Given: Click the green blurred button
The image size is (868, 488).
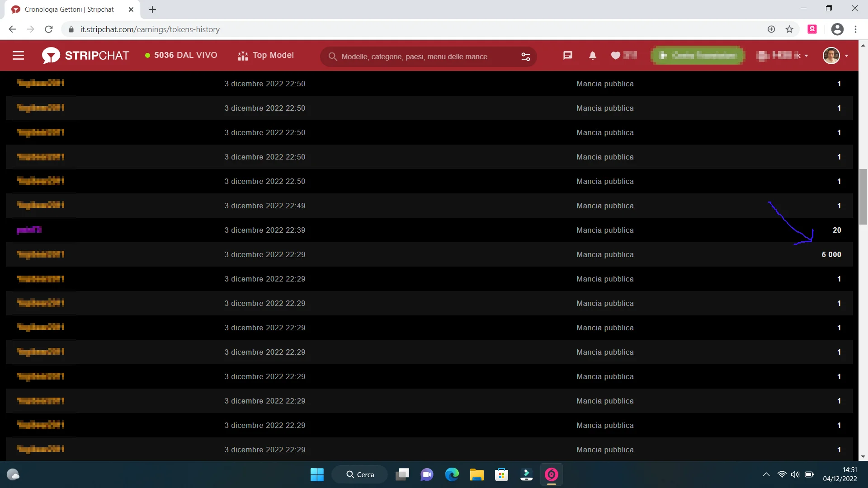Looking at the screenshot, I should pyautogui.click(x=697, y=56).
